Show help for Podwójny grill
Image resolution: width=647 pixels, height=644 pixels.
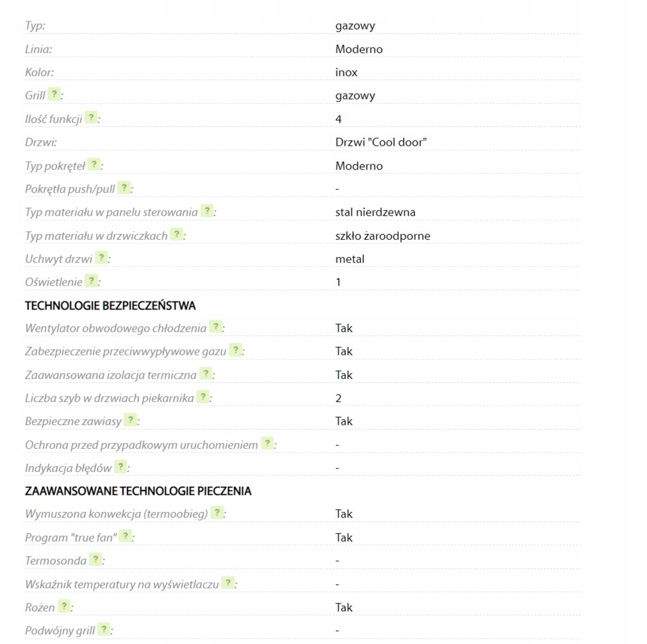pos(104,629)
